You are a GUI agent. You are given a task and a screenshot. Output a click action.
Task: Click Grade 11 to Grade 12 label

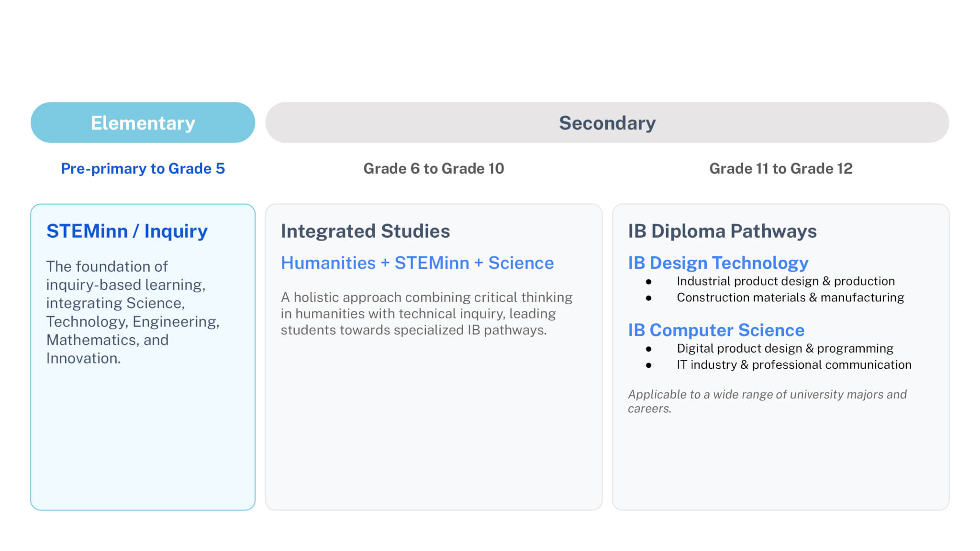(x=780, y=168)
